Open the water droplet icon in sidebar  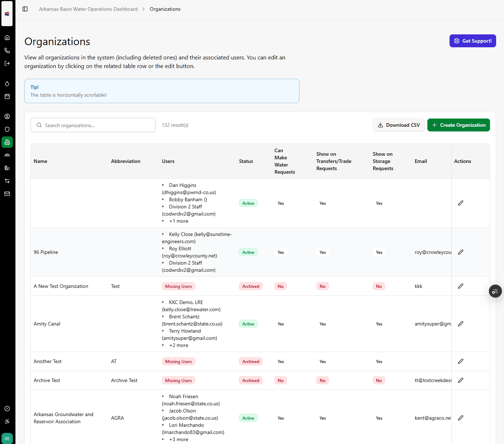[x=7, y=83]
